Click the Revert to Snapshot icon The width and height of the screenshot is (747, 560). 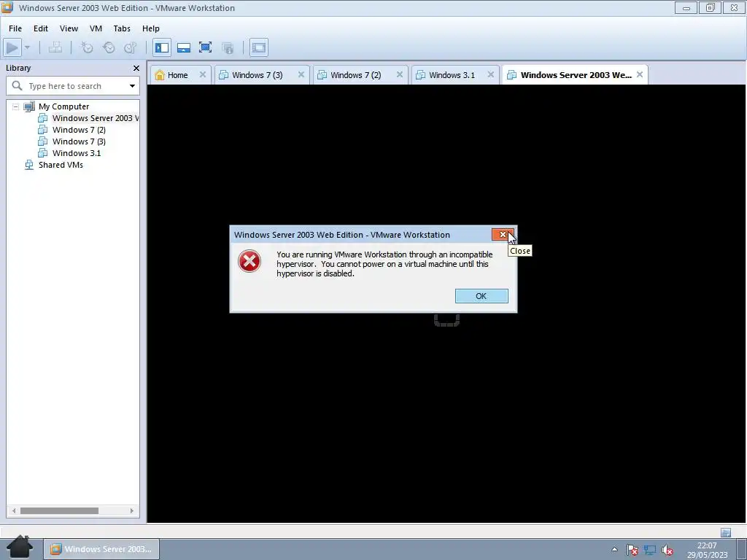coord(109,47)
